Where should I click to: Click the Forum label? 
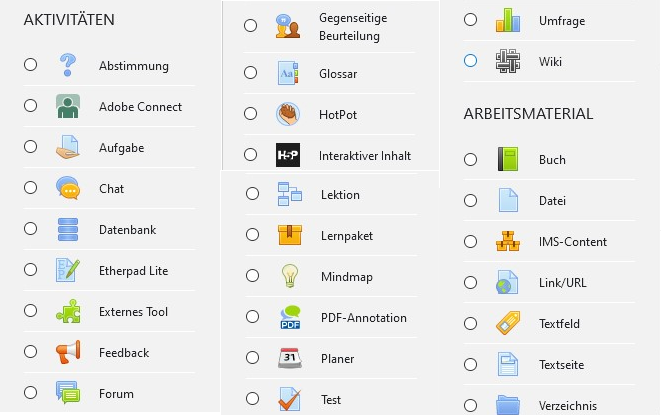click(116, 393)
